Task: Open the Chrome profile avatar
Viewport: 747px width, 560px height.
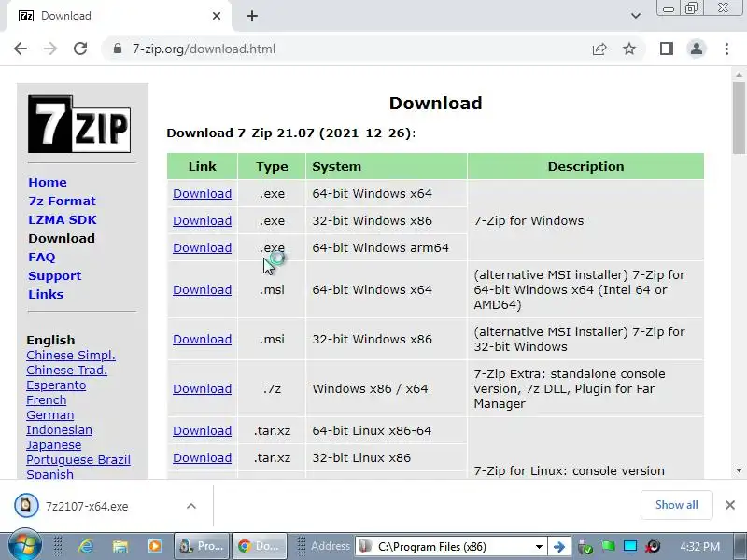Action: (697, 49)
